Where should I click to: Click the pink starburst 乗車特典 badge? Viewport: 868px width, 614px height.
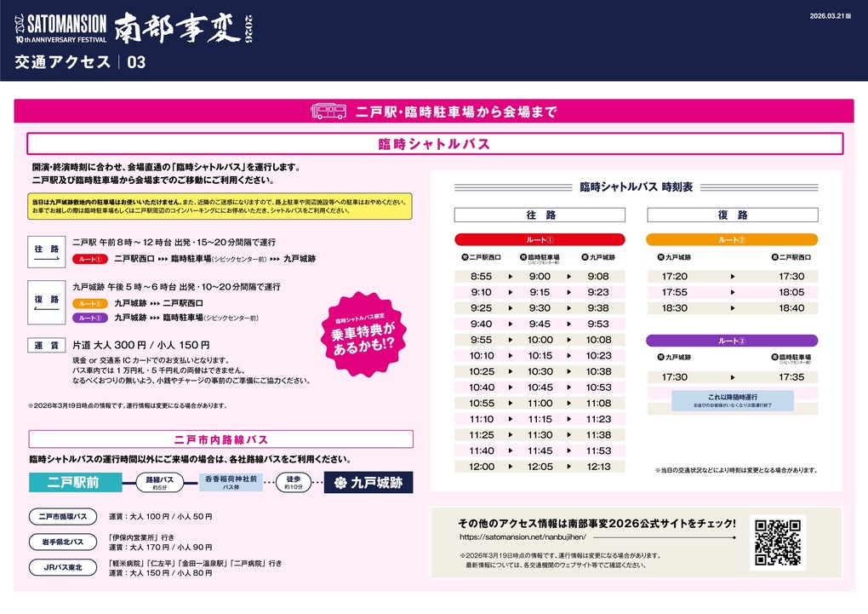[363, 332]
